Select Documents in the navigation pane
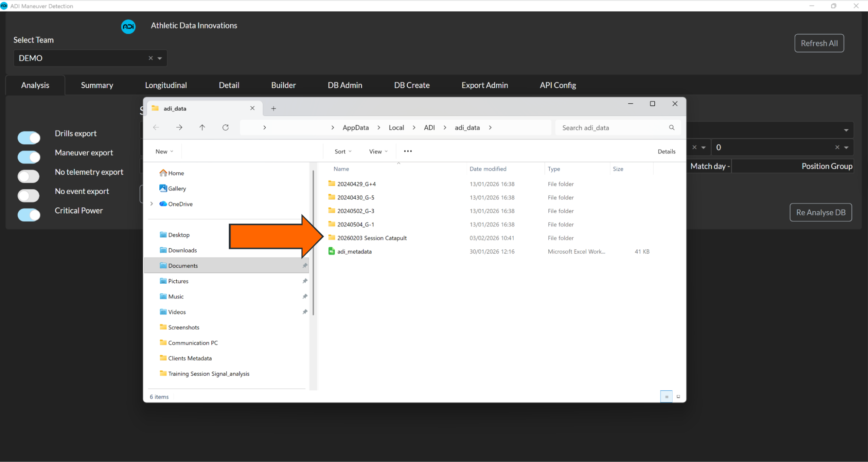 pyautogui.click(x=226, y=265)
